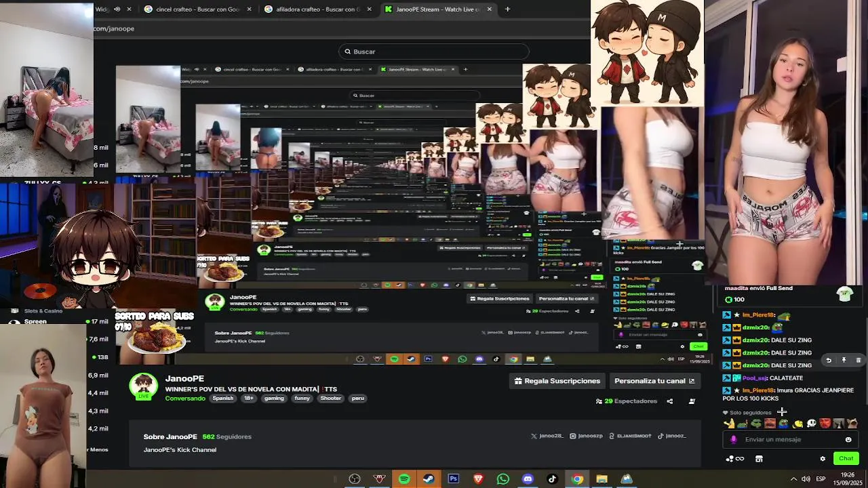Image resolution: width=868 pixels, height=488 pixels.
Task: Open the ESP language selector
Action: (x=821, y=479)
